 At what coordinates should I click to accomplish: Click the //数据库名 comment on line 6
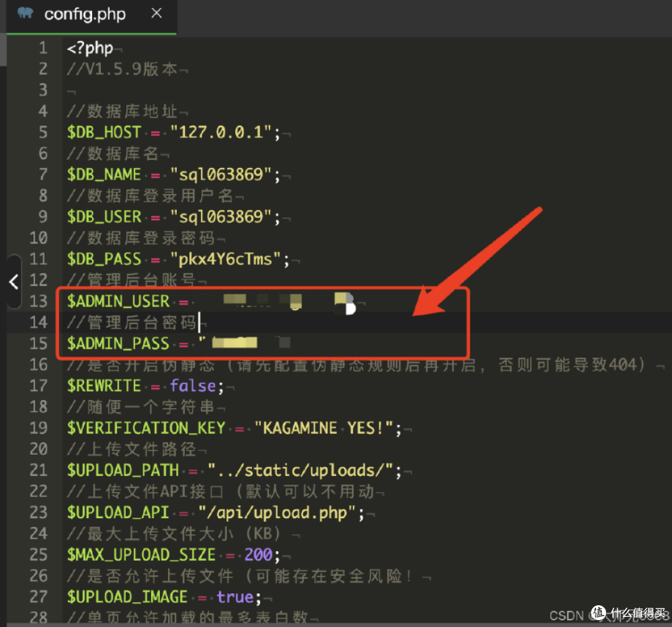(113, 154)
